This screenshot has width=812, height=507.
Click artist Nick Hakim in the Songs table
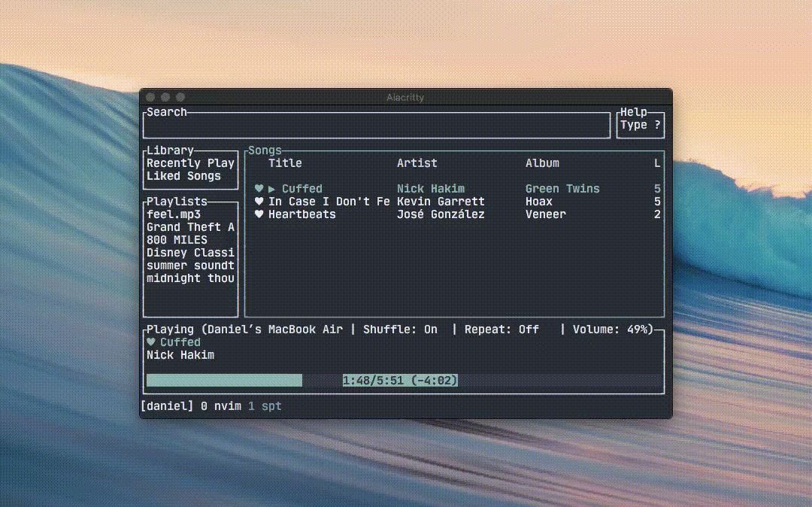click(430, 189)
